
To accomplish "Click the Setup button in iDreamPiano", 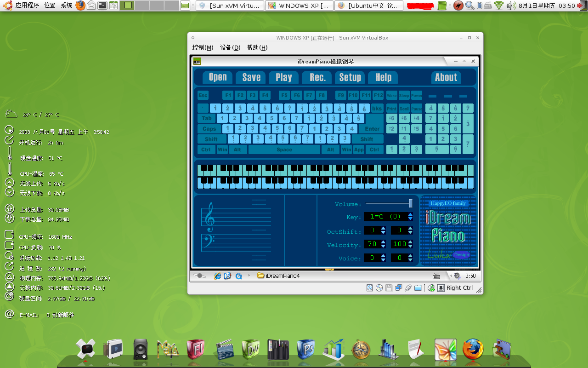I will pyautogui.click(x=350, y=77).
